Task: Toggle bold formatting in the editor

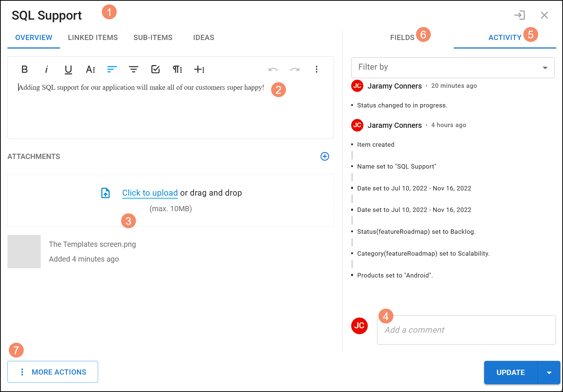Action: click(24, 69)
